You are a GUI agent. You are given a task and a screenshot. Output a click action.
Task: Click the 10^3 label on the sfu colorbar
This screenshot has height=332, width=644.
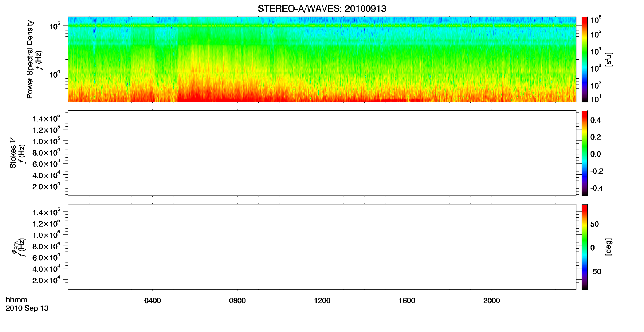pos(596,68)
